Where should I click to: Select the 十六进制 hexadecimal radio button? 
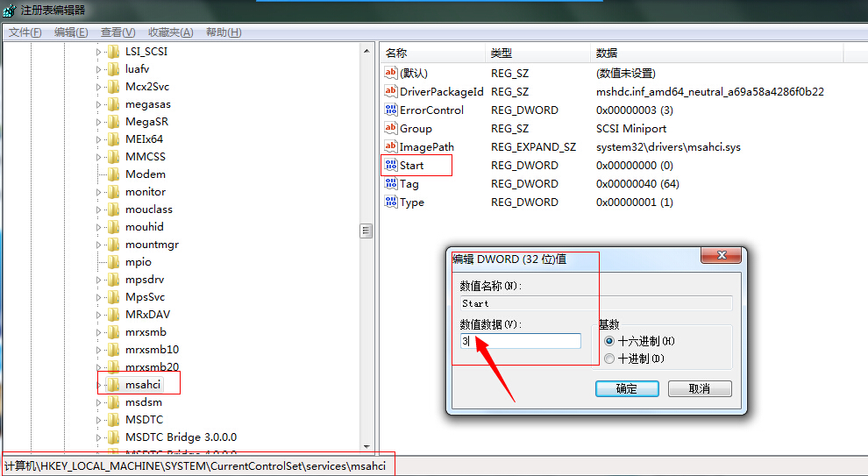[x=610, y=341]
